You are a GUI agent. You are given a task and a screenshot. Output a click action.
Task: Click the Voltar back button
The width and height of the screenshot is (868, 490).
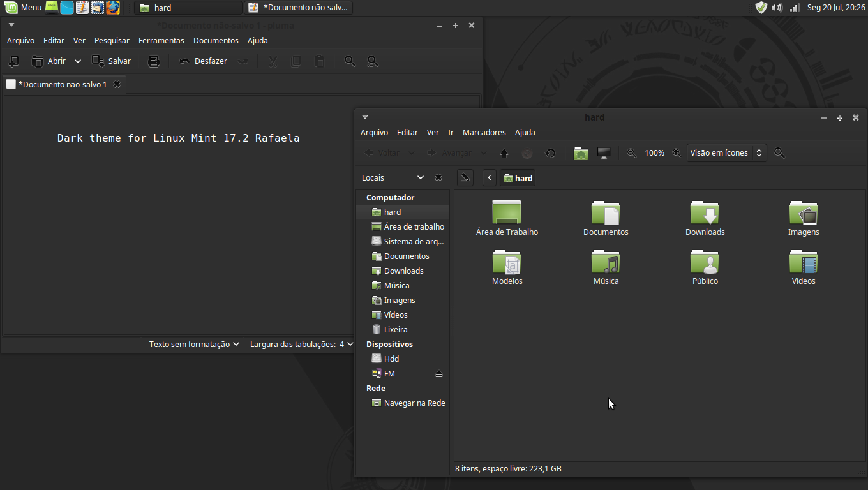(x=382, y=153)
